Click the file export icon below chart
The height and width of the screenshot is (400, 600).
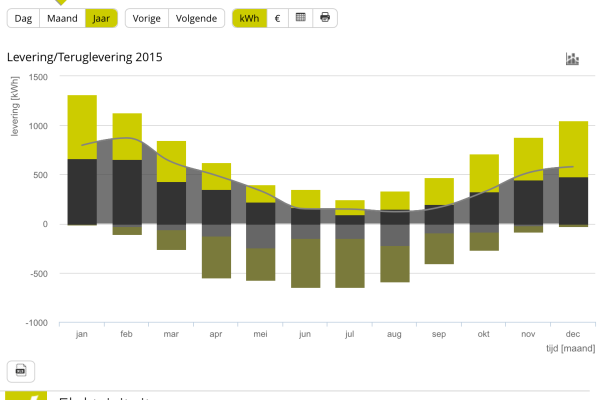tap(20, 372)
